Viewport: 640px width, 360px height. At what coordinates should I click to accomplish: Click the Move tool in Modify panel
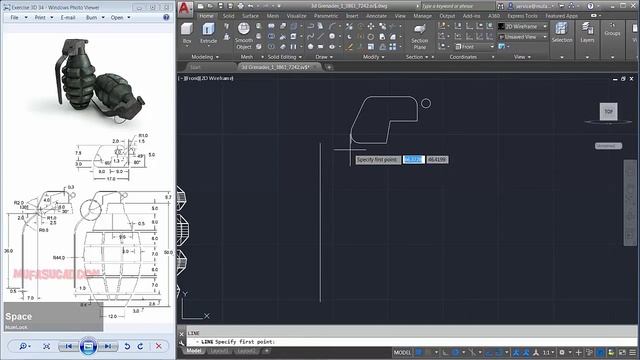point(371,26)
